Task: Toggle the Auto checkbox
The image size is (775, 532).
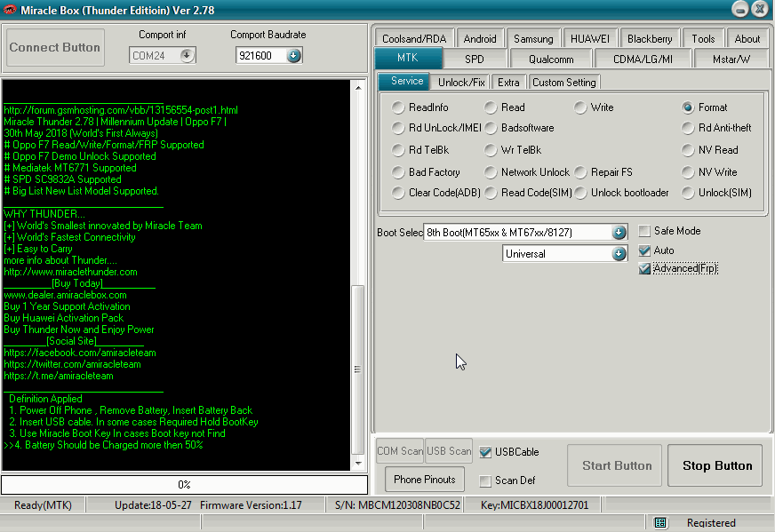Action: [644, 250]
